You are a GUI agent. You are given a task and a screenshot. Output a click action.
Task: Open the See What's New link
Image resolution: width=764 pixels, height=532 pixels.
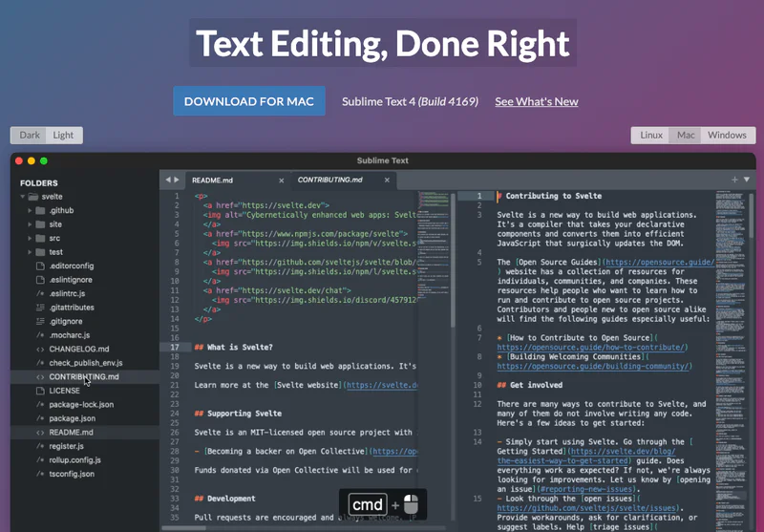pyautogui.click(x=537, y=101)
